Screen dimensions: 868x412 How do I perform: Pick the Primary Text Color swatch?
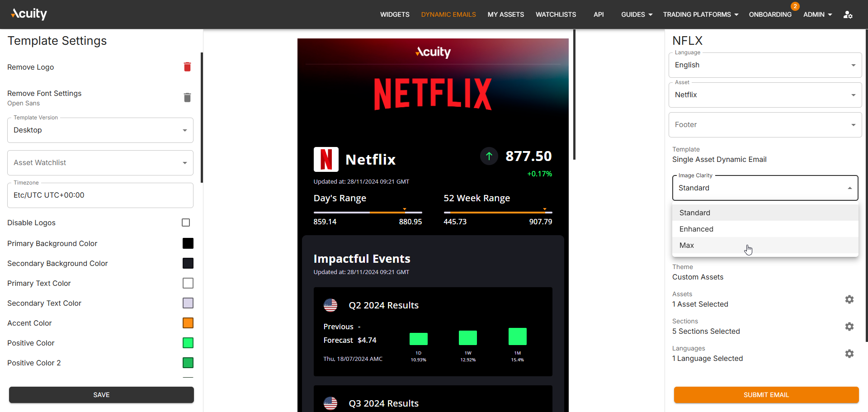(x=188, y=283)
